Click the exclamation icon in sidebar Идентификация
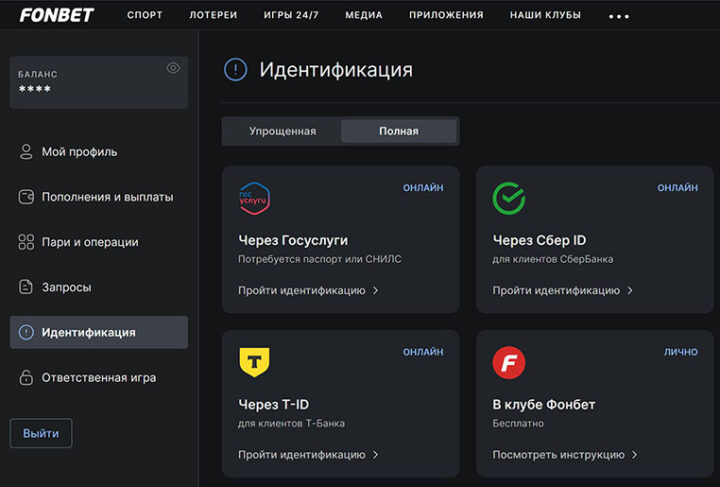 pos(26,332)
